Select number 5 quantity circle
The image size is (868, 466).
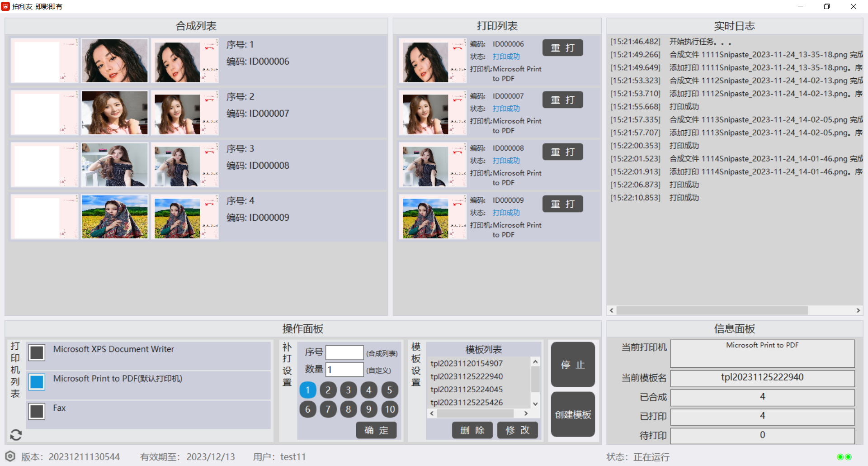pyautogui.click(x=389, y=390)
